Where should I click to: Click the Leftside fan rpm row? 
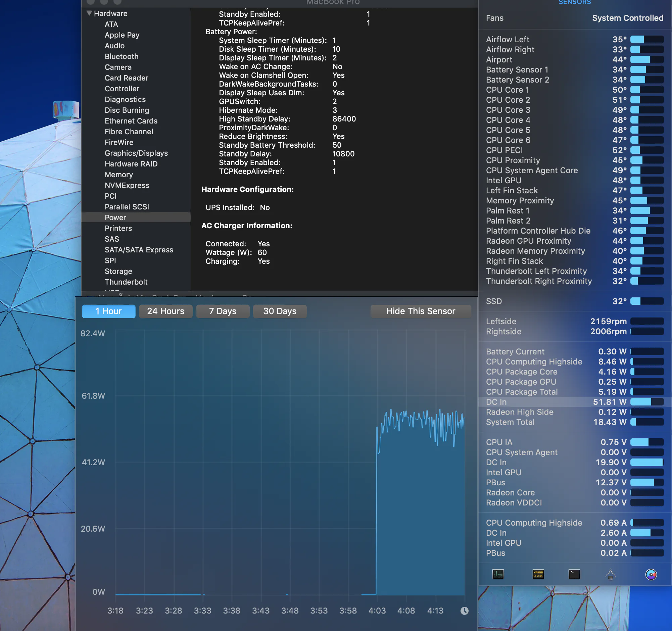[x=575, y=322]
